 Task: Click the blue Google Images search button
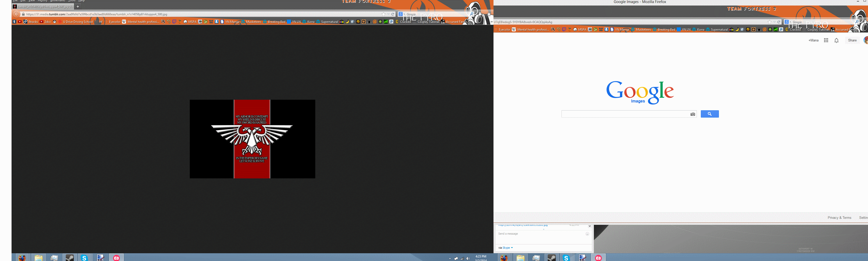click(x=710, y=114)
